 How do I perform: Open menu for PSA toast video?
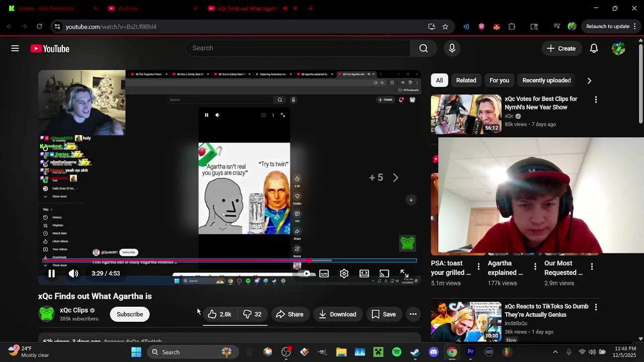point(478,266)
